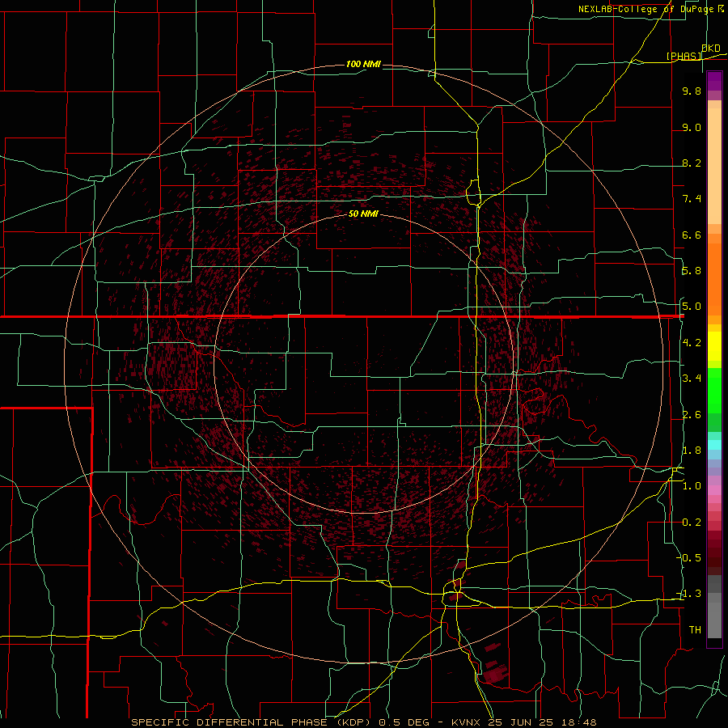Pick the pink segment of color bar
Image resolution: width=728 pixels, height=728 pixels.
click(714, 490)
